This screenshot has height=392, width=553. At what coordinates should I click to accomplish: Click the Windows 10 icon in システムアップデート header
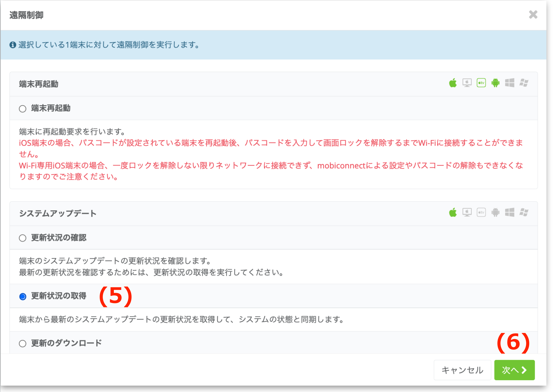tap(509, 212)
